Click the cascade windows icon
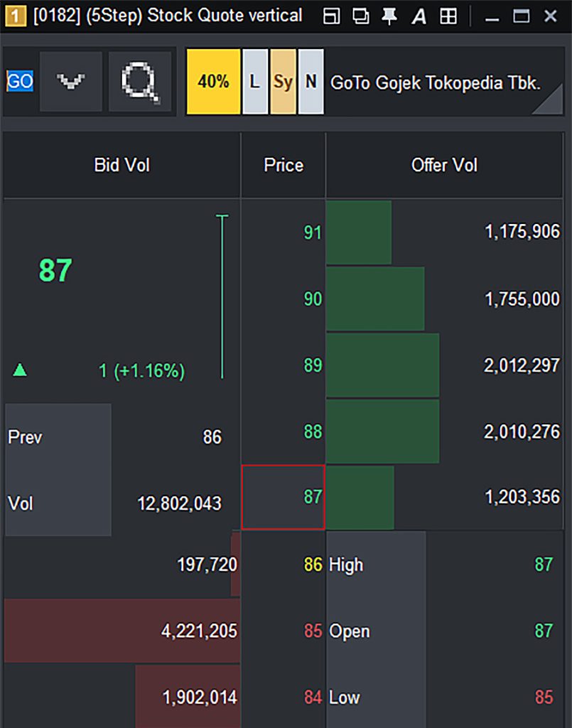Screen dimensions: 572x728 click(360, 16)
